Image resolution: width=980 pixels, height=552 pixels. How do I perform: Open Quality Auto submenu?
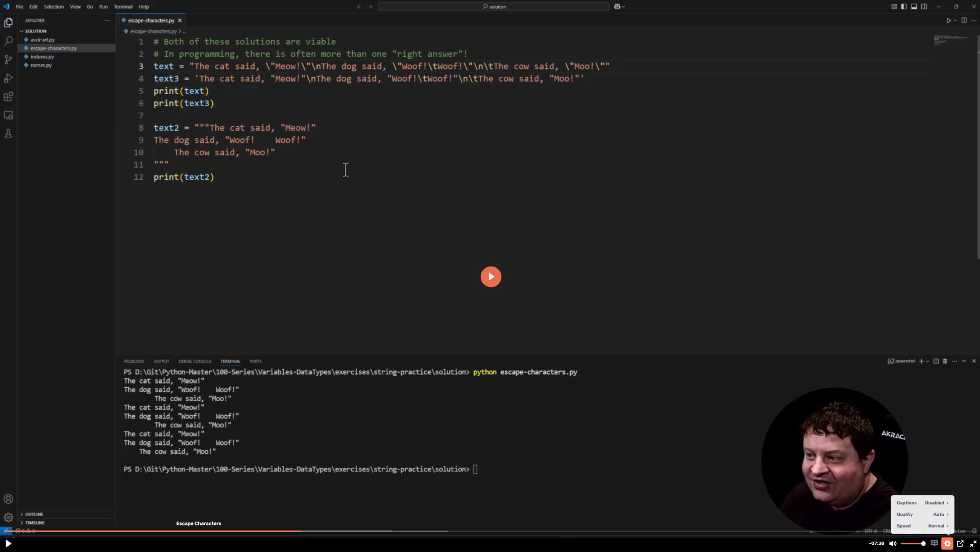click(x=922, y=514)
